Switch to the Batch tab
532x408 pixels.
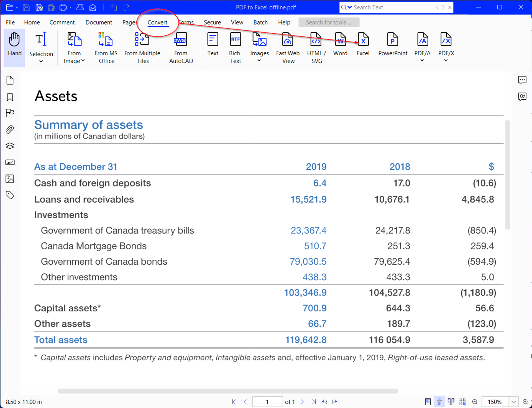260,22
